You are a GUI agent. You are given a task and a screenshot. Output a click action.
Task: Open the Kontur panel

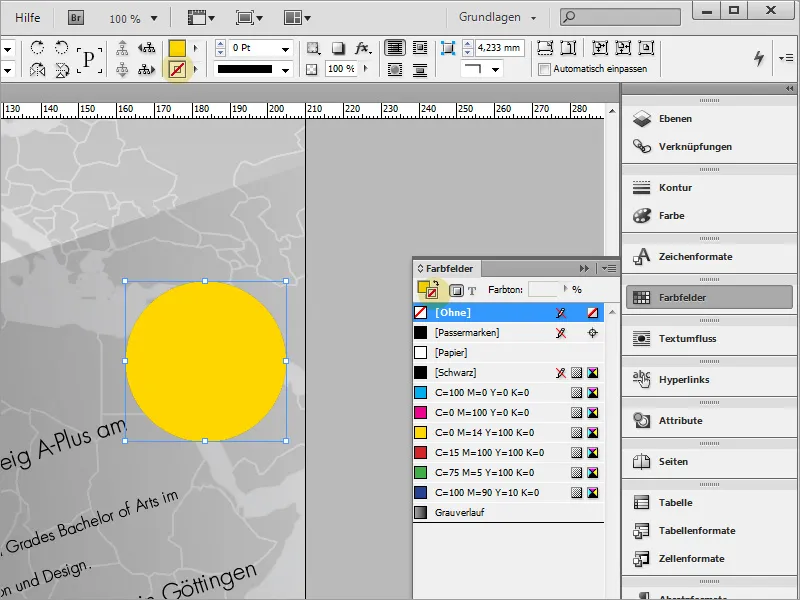click(709, 188)
